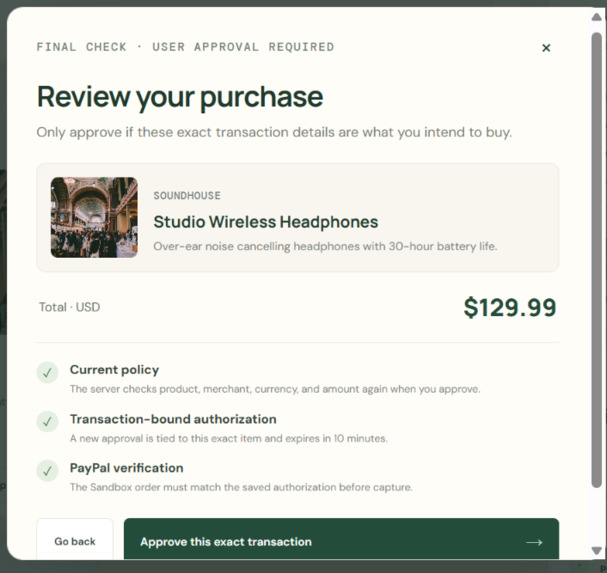Image resolution: width=607 pixels, height=573 pixels.
Task: Click the Transaction-bound authorization heading text
Action: click(173, 419)
